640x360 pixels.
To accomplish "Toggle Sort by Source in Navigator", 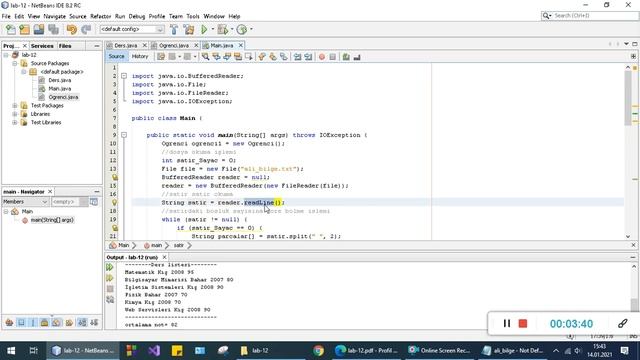I will click(94, 322).
